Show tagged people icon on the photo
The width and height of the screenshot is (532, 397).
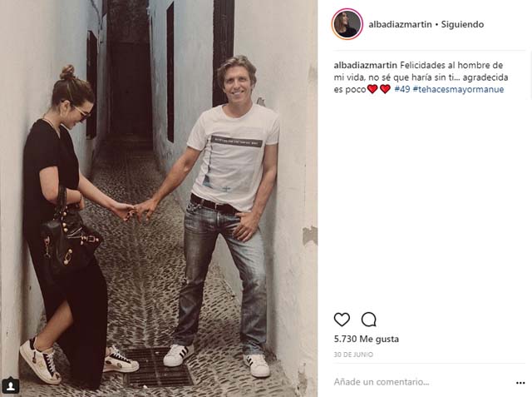coord(11,385)
